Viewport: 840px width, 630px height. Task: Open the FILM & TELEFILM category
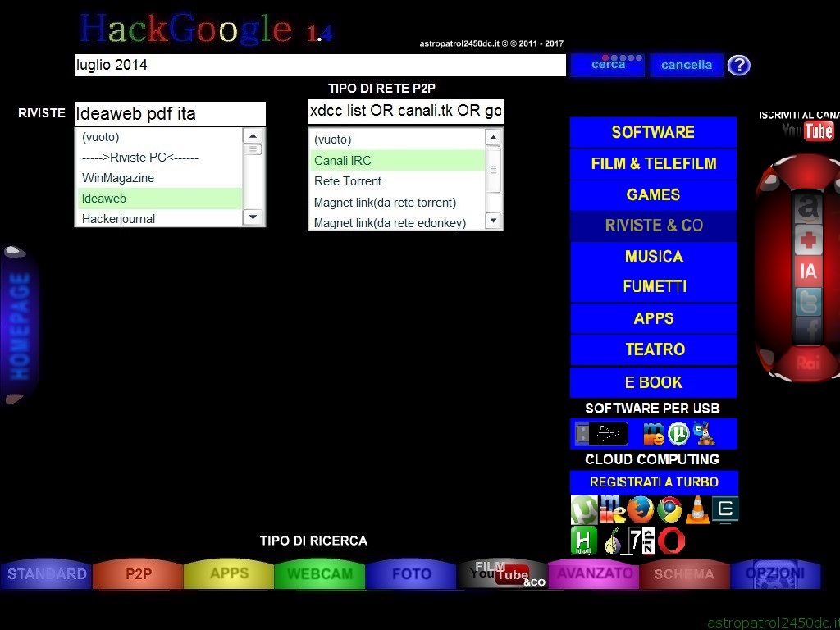(x=653, y=163)
